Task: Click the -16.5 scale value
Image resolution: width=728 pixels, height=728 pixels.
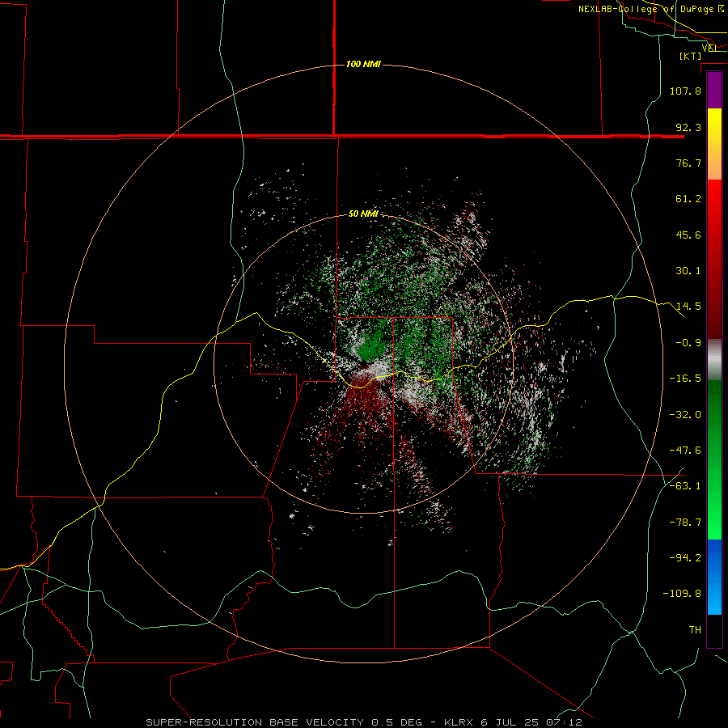Action: point(685,379)
